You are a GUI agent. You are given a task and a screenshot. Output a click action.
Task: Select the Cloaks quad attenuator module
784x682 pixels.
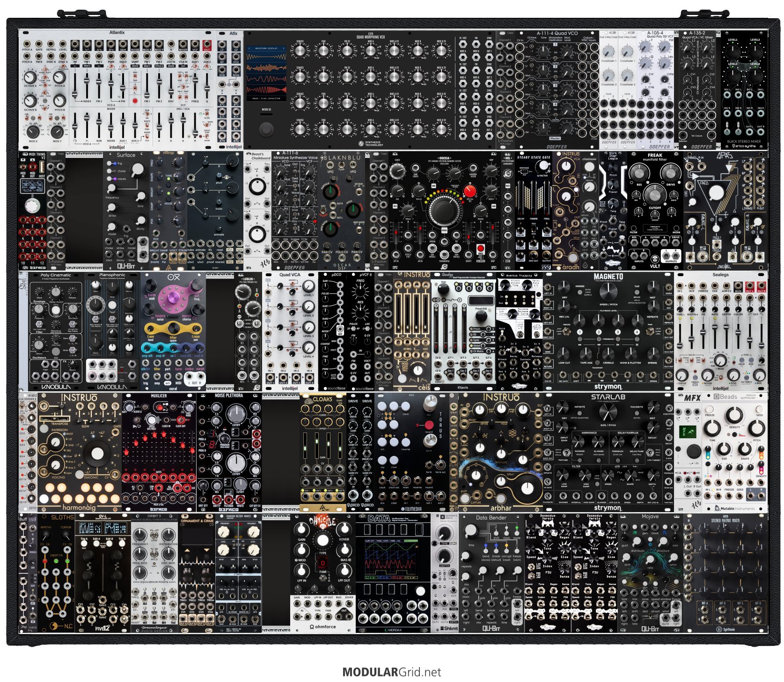click(323, 453)
